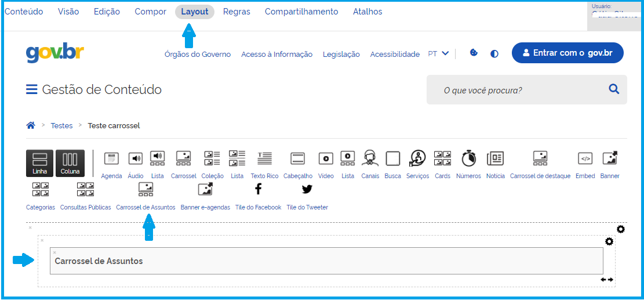The width and height of the screenshot is (644, 300).
Task: Pick the Canais tile icon
Action: tap(370, 158)
